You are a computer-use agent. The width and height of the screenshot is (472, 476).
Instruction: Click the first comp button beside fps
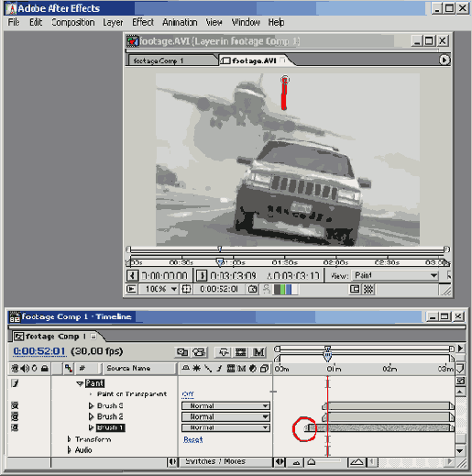pyautogui.click(x=182, y=352)
